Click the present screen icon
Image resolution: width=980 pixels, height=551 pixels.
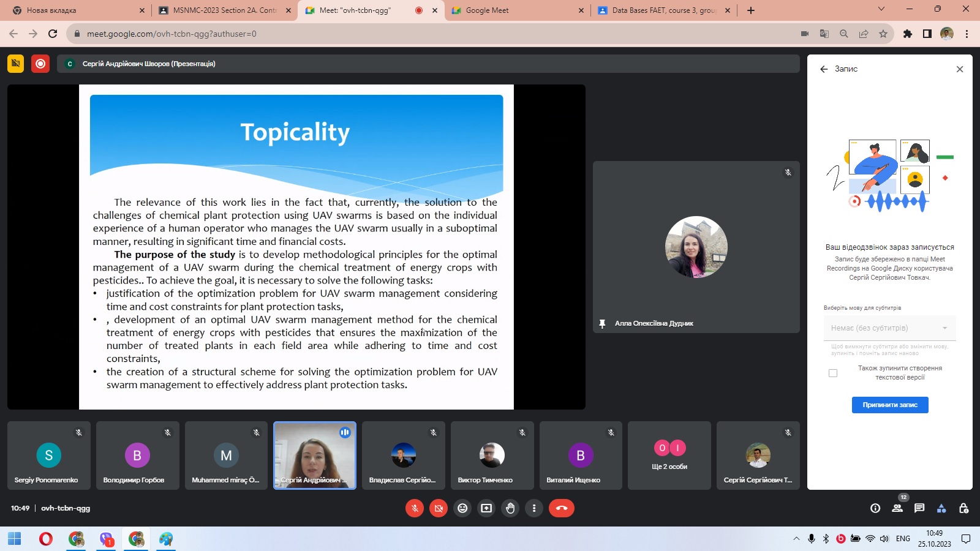click(x=486, y=508)
